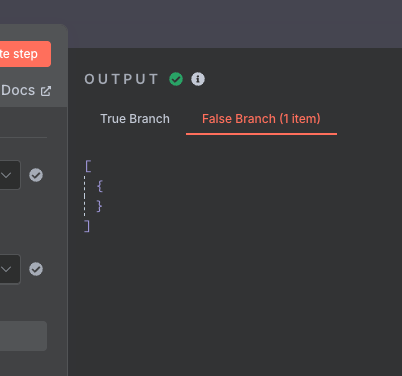Open the upper dropdown chevron
This screenshot has height=376, width=402.
click(6, 175)
